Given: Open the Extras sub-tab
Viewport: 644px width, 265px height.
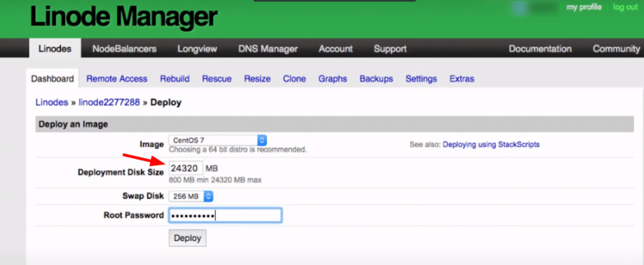Looking at the screenshot, I should pyautogui.click(x=462, y=78).
